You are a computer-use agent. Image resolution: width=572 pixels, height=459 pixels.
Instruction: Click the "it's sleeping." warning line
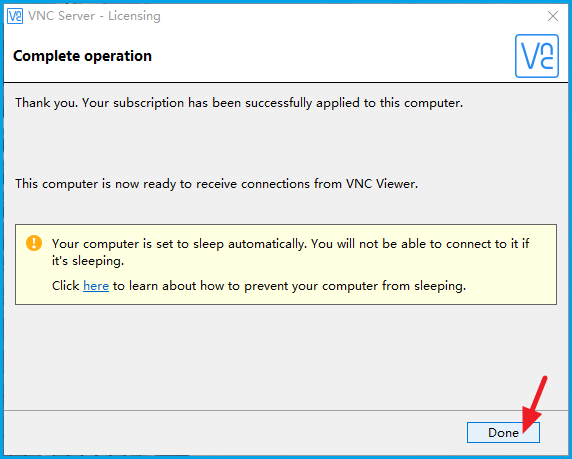(x=88, y=261)
